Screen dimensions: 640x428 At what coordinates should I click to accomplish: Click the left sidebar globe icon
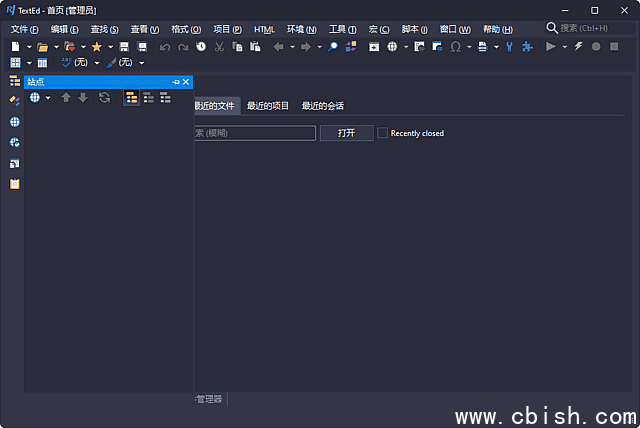[15, 122]
